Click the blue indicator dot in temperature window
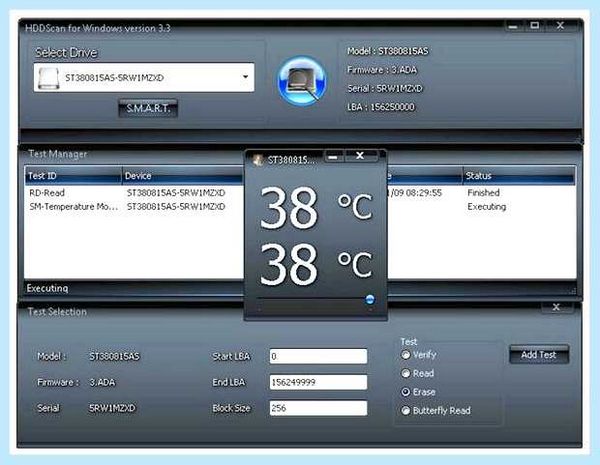Image resolution: width=600 pixels, height=465 pixels. point(370,299)
